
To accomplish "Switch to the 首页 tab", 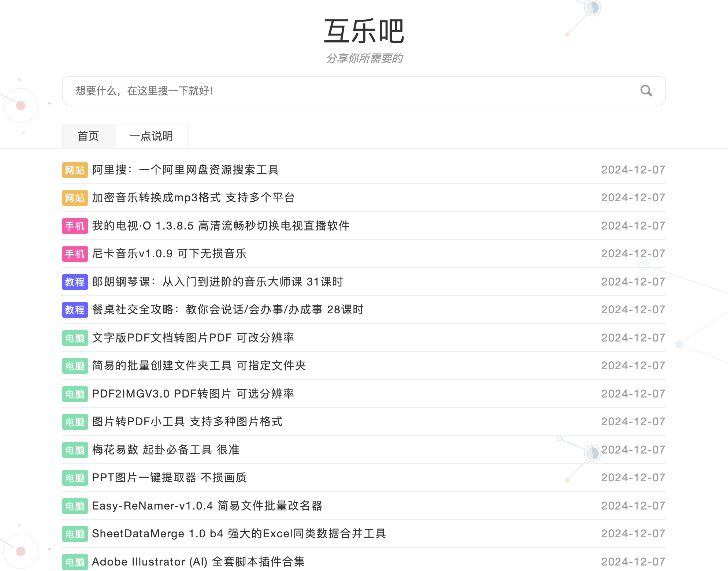I will [88, 136].
